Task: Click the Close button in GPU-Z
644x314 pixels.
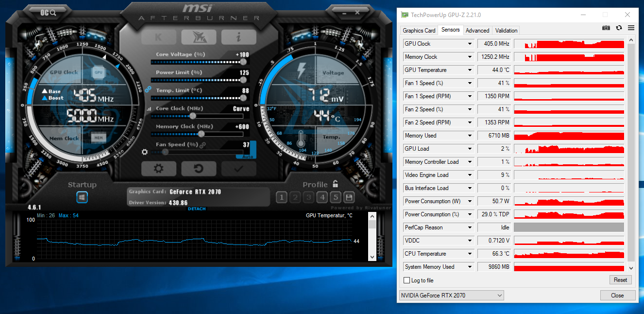Action: (x=617, y=295)
